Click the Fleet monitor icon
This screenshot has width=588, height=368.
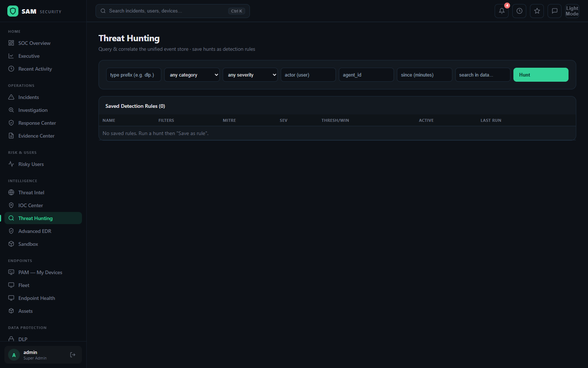(11, 285)
